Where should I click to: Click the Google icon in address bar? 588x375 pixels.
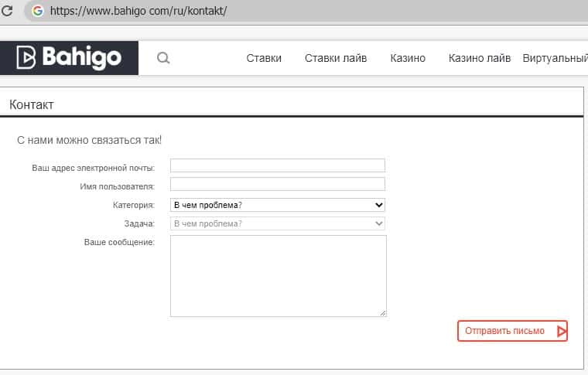(37, 12)
